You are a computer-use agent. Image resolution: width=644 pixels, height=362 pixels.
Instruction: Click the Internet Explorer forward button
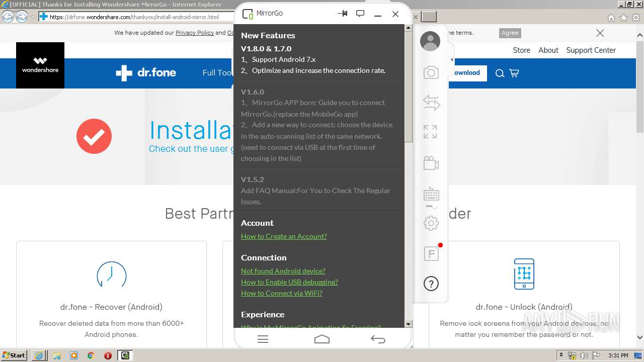click(22, 17)
